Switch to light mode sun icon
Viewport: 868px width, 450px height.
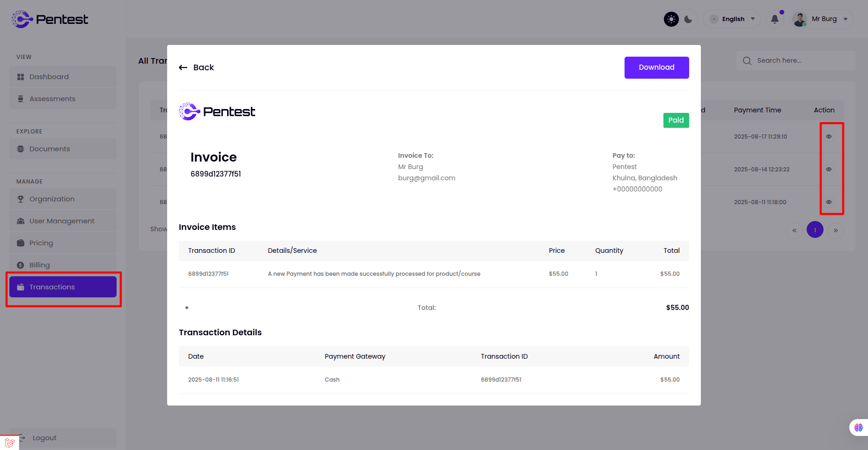(x=671, y=19)
